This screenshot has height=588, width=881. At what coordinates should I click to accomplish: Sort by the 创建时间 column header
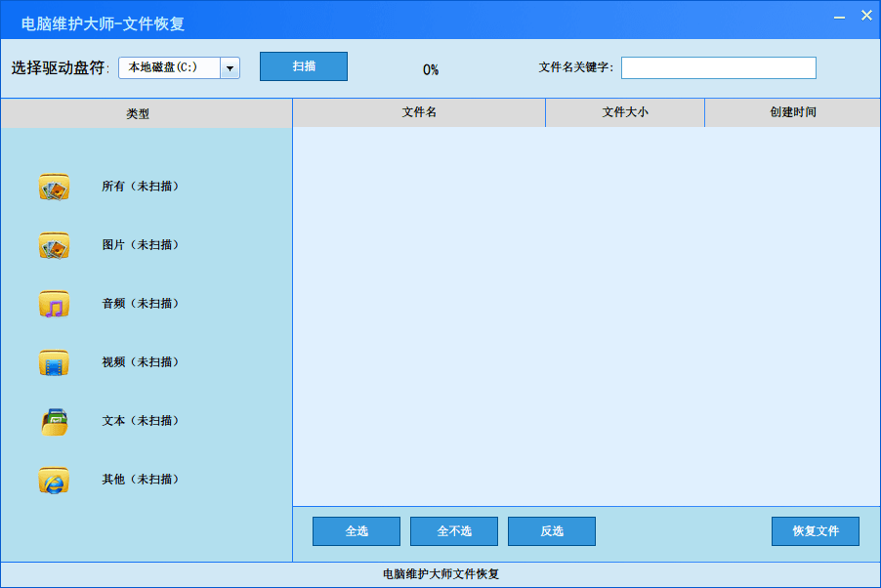click(x=792, y=112)
